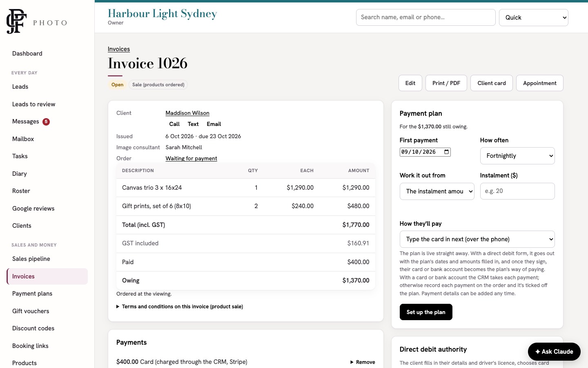Screen dimensions: 588x368
Task: Click Call under the client name
Action: point(174,124)
